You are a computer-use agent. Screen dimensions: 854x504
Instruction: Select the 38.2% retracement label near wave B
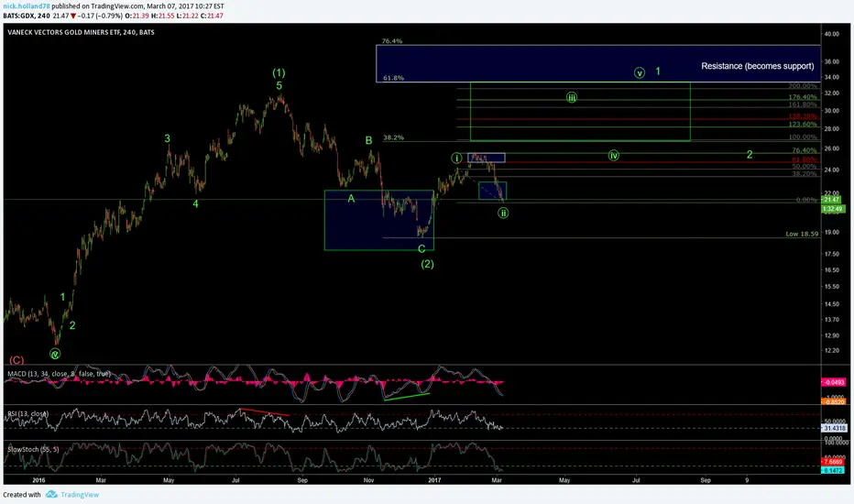tap(393, 137)
